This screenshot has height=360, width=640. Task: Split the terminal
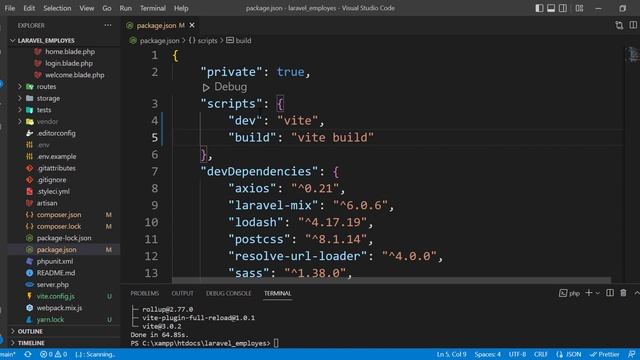pyautogui.click(x=610, y=293)
